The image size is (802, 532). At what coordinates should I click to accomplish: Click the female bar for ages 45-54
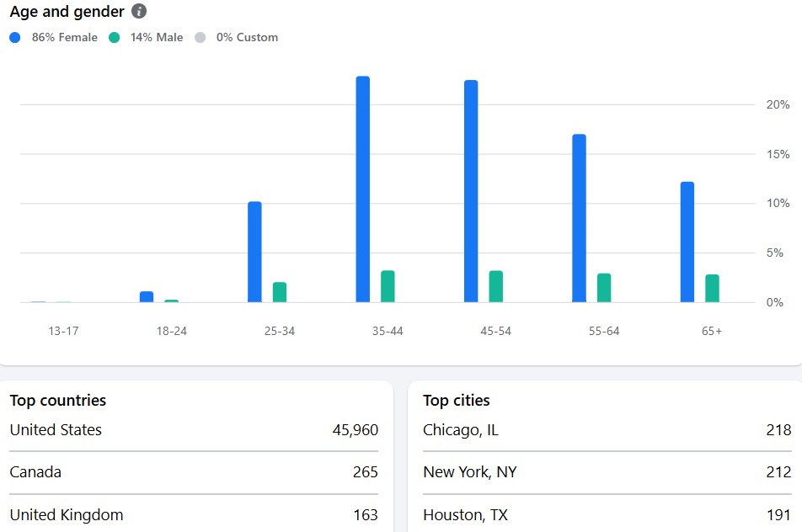click(x=471, y=191)
